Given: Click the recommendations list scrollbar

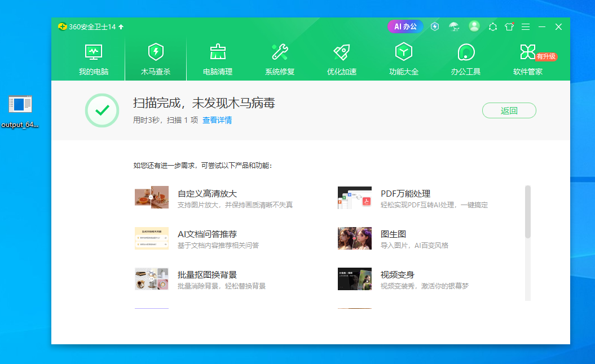Looking at the screenshot, I should pyautogui.click(x=528, y=212).
